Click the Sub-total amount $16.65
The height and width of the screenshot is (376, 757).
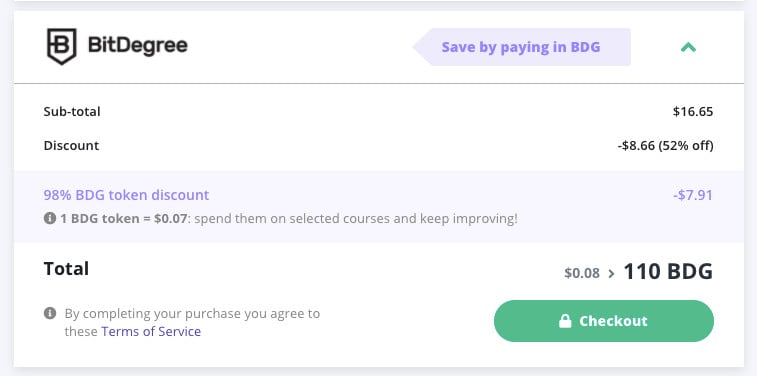tap(693, 112)
